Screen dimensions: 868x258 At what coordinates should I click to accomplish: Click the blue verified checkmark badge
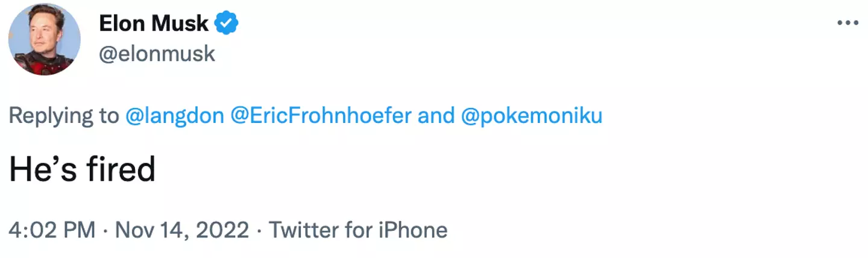(x=227, y=24)
